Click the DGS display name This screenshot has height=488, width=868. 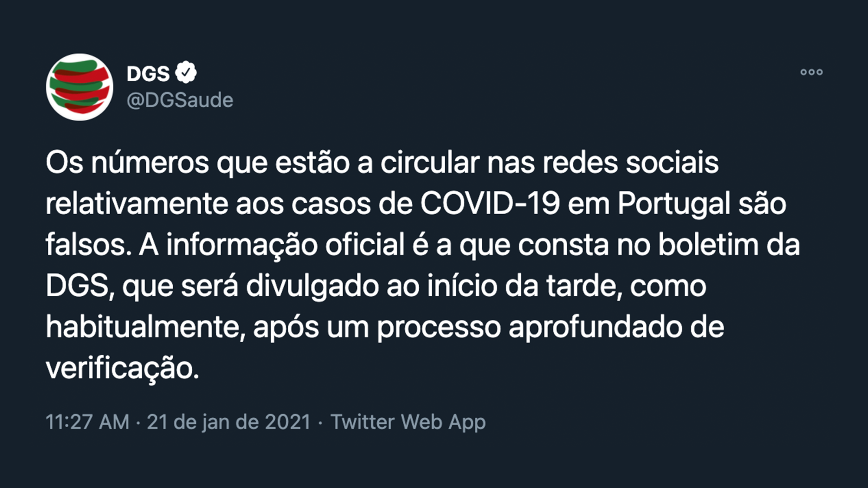coord(148,74)
